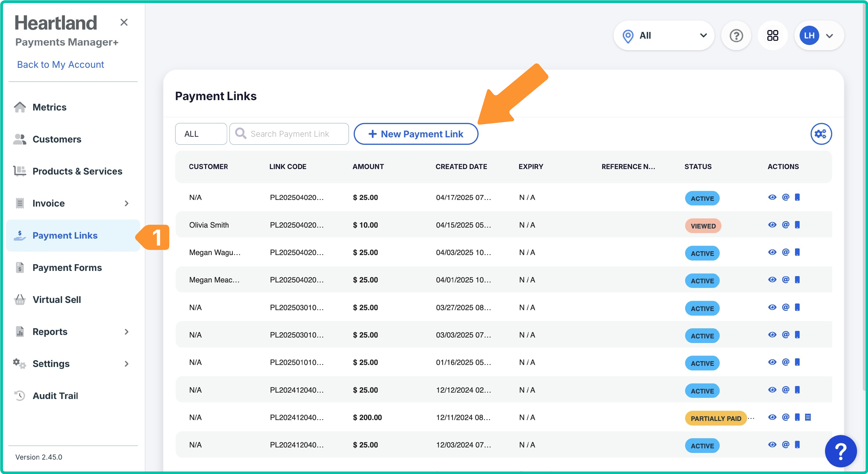Sort by CREATED DATE column header
The image size is (868, 474).
tap(461, 166)
